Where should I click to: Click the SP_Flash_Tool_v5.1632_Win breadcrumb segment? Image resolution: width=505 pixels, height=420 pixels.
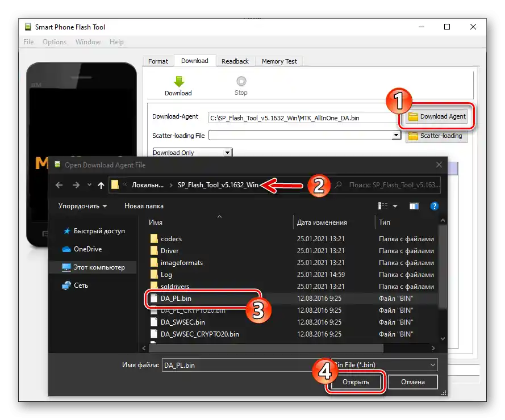[x=218, y=185]
